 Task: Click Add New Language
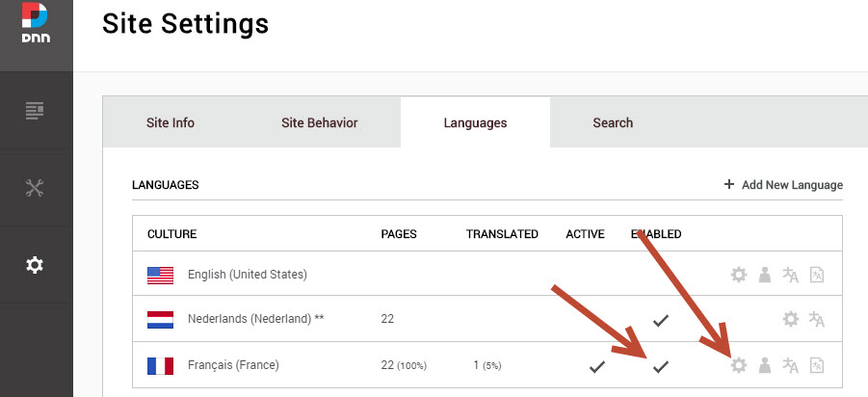pos(783,185)
